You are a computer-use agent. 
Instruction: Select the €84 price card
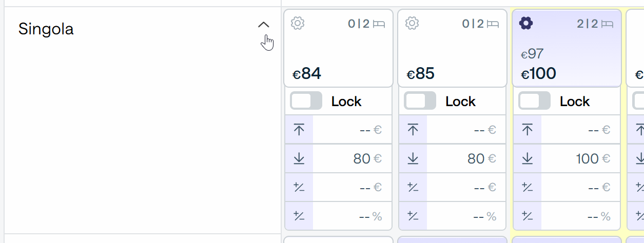pyautogui.click(x=339, y=48)
